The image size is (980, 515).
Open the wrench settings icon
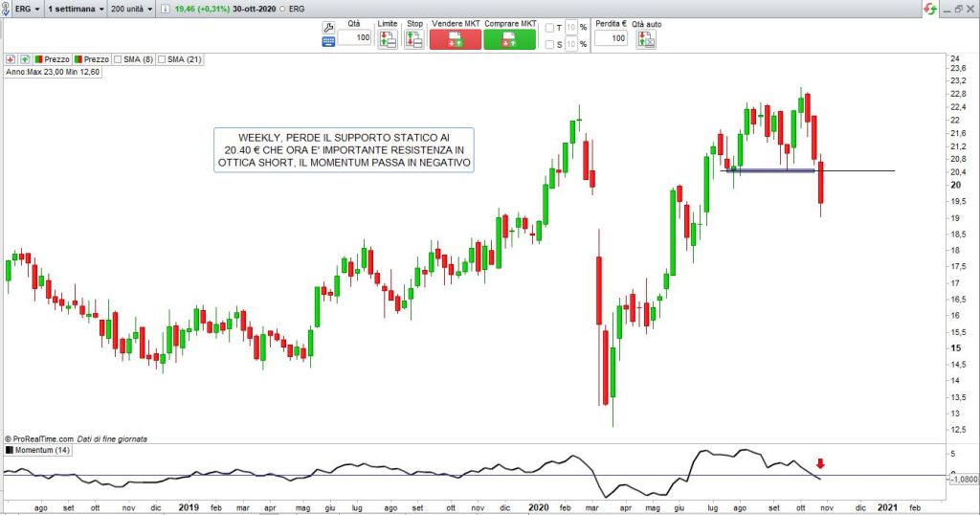click(x=329, y=27)
